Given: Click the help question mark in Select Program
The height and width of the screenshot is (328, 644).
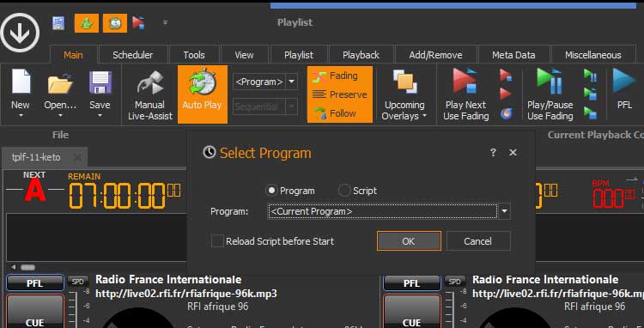Looking at the screenshot, I should point(493,152).
